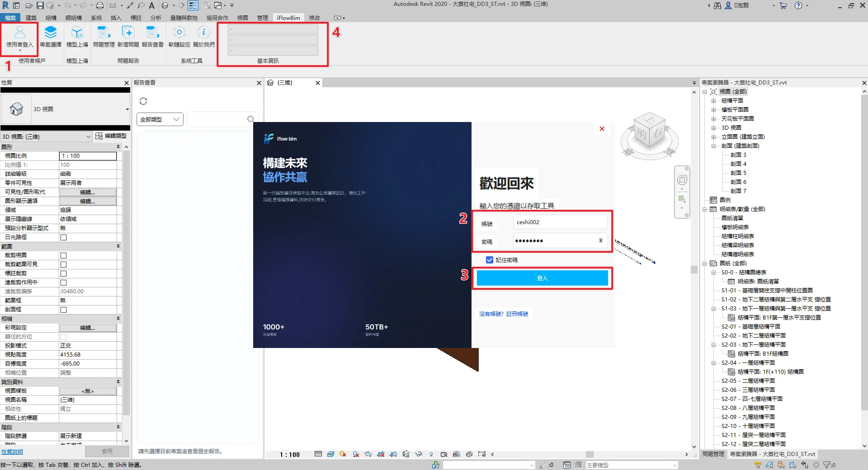868x470 pixels.
Task: Click the 帳號 username input field
Action: tap(560, 222)
